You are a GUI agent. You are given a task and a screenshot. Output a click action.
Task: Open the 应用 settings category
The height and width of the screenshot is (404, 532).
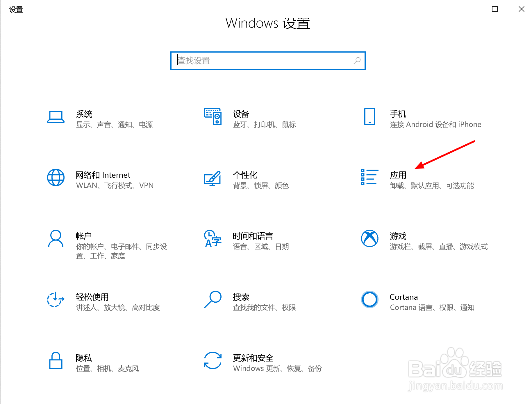coord(398,175)
